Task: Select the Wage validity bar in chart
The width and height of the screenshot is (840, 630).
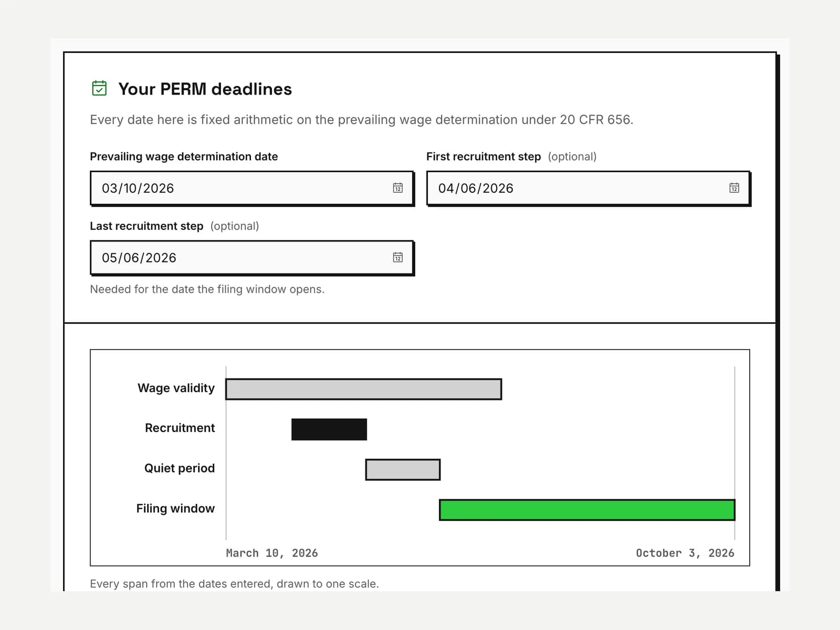Action: (x=364, y=389)
